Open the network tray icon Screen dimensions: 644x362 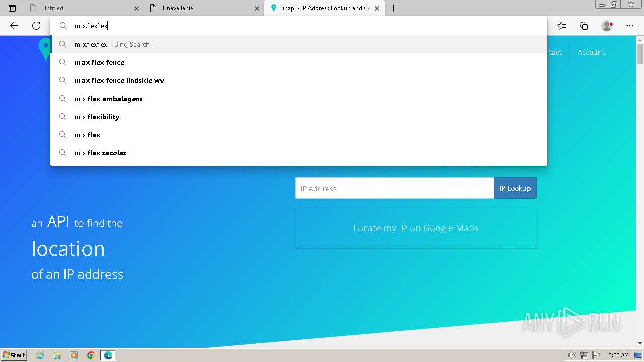(584, 355)
